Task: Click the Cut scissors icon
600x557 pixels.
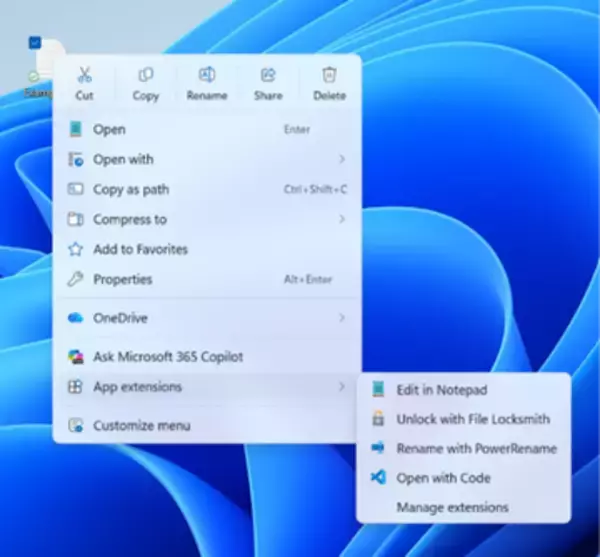Action: pyautogui.click(x=84, y=75)
